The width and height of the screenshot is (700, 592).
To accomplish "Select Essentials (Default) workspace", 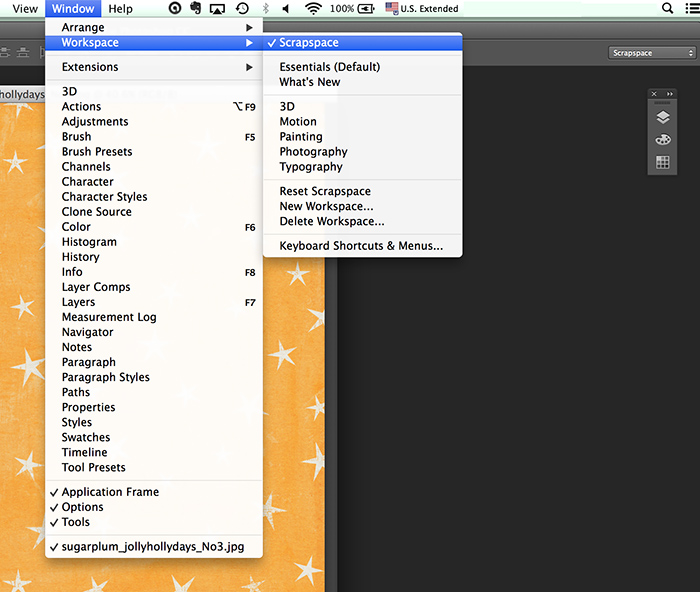I will (362, 67).
